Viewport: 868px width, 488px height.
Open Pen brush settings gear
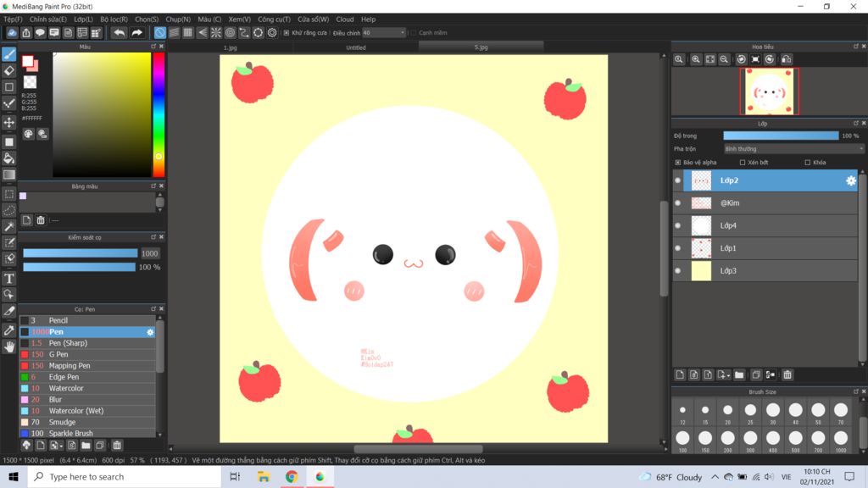(150, 332)
